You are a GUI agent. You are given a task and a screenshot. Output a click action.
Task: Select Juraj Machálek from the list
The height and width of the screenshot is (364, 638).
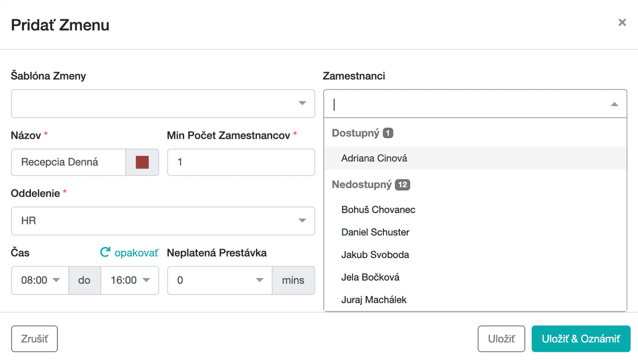point(475,300)
